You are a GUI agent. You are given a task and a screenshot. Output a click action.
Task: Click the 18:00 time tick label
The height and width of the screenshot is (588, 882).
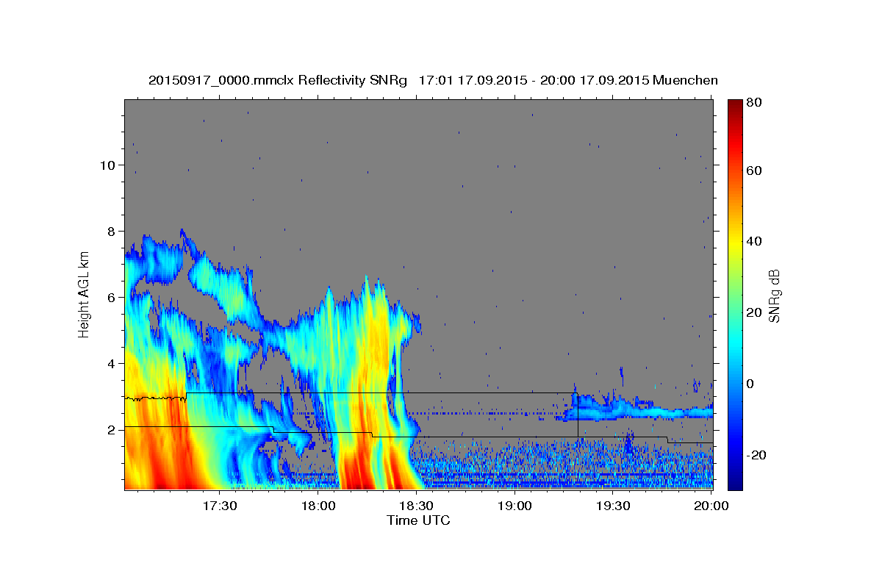pos(318,506)
